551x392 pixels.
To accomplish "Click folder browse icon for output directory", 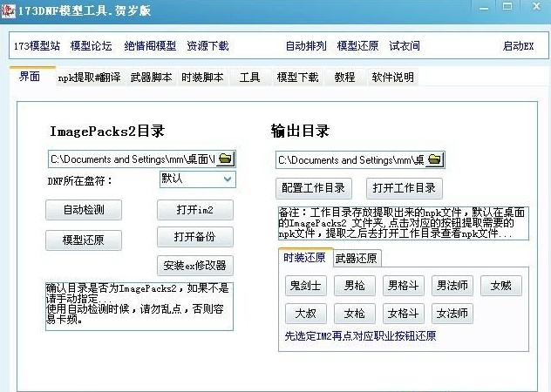I will click(435, 159).
